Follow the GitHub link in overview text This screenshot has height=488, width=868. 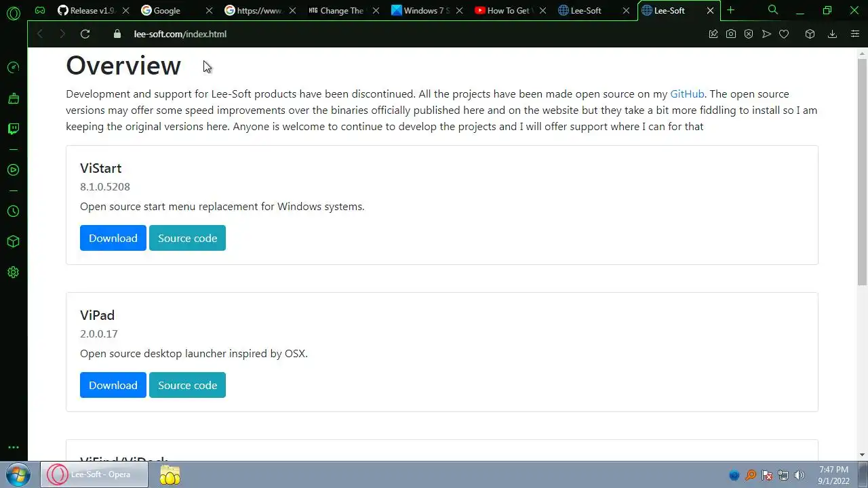687,94
